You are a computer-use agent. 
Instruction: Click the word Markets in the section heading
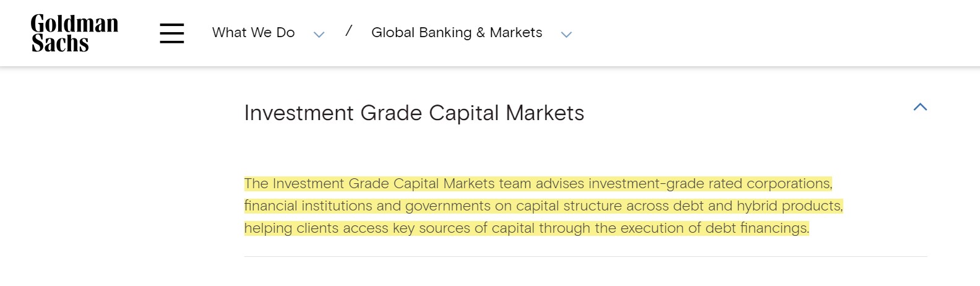point(545,113)
